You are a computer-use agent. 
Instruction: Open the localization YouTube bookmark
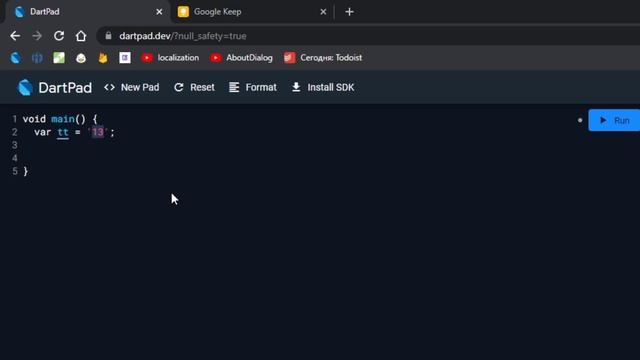[170, 58]
